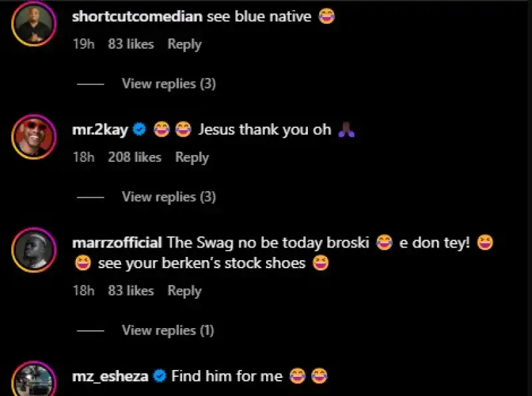
Task: Show the single reply under marrzofficial's comment
Action: 168,330
